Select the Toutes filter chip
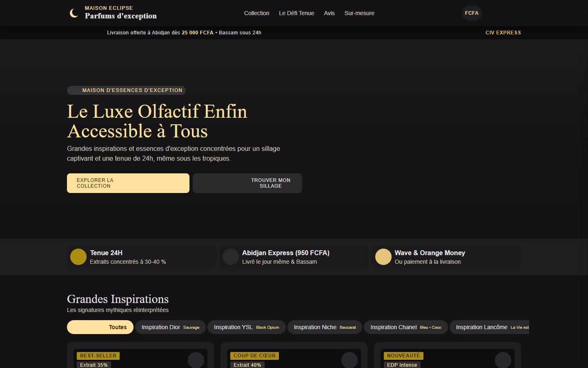The height and width of the screenshot is (368, 588). [100, 327]
